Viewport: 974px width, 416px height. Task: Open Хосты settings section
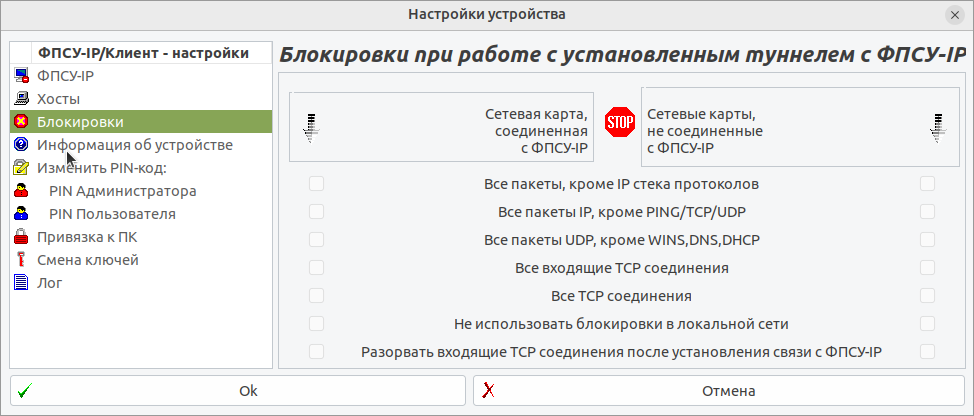click(58, 99)
